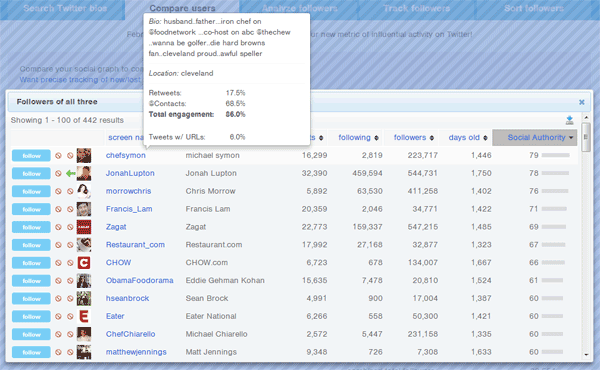The height and width of the screenshot is (370, 600).
Task: Open ChefChiarello profile link
Action: [130, 334]
